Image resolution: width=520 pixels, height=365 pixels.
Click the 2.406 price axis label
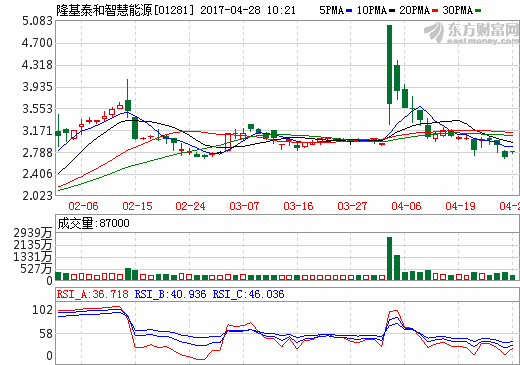pos(37,174)
